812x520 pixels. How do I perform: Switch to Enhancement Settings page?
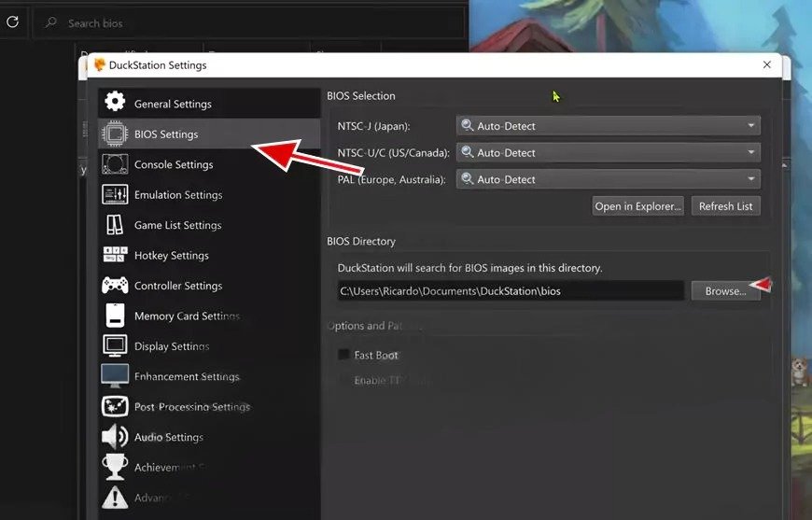186,377
